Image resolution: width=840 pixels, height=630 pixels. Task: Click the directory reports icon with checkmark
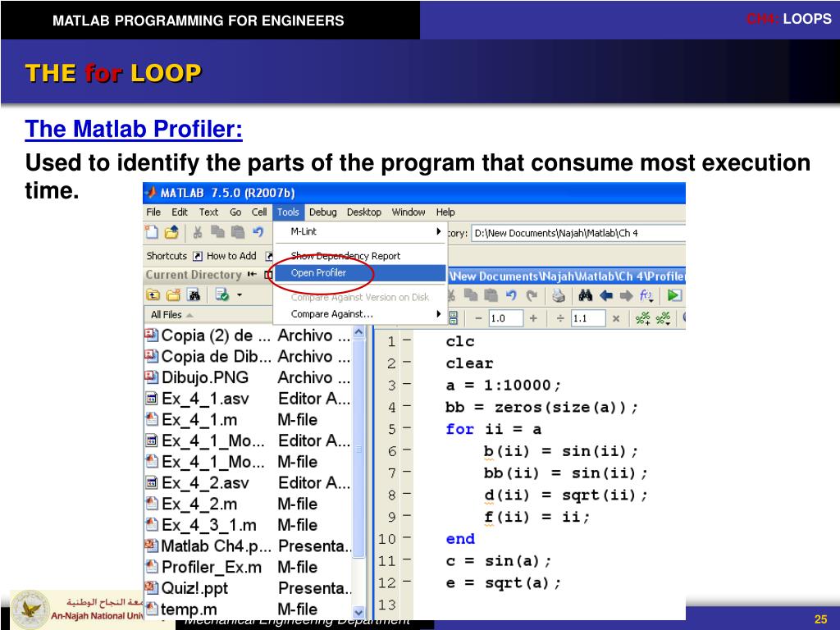click(221, 294)
